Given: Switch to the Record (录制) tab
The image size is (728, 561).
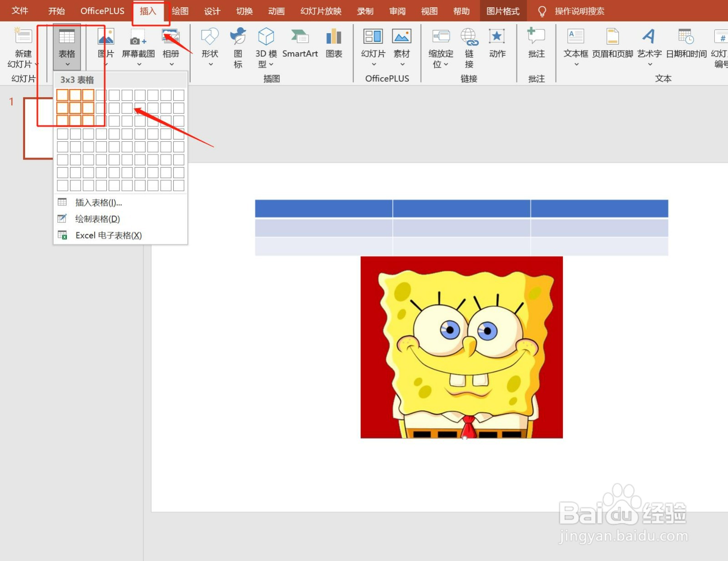Looking at the screenshot, I should [365, 11].
